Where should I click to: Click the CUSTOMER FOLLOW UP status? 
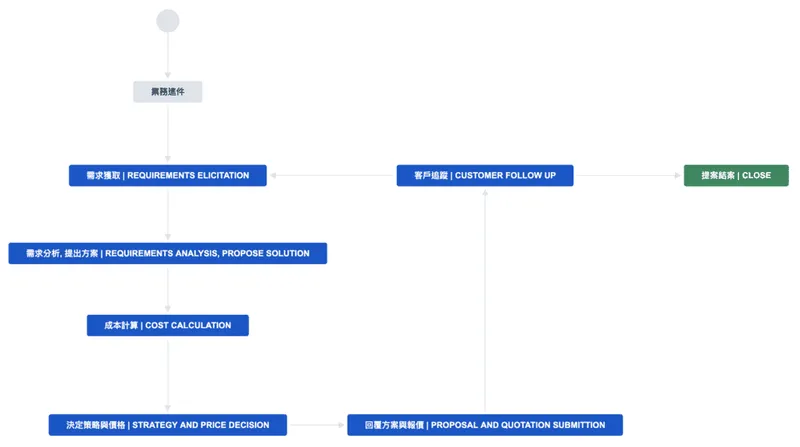[485, 175]
